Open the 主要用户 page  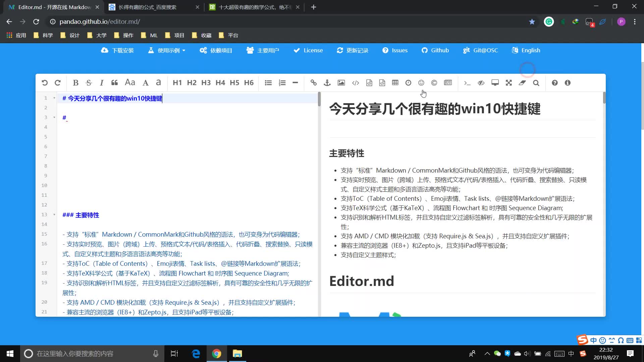pyautogui.click(x=263, y=50)
